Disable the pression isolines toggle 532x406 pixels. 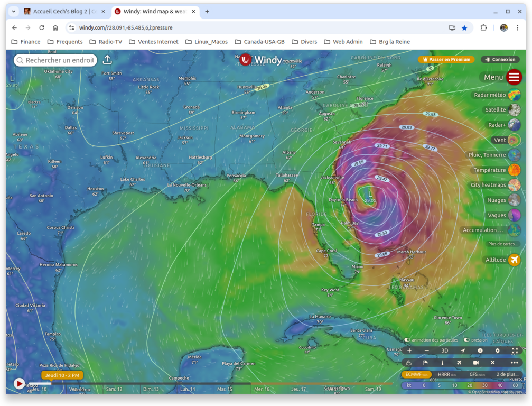tap(467, 340)
